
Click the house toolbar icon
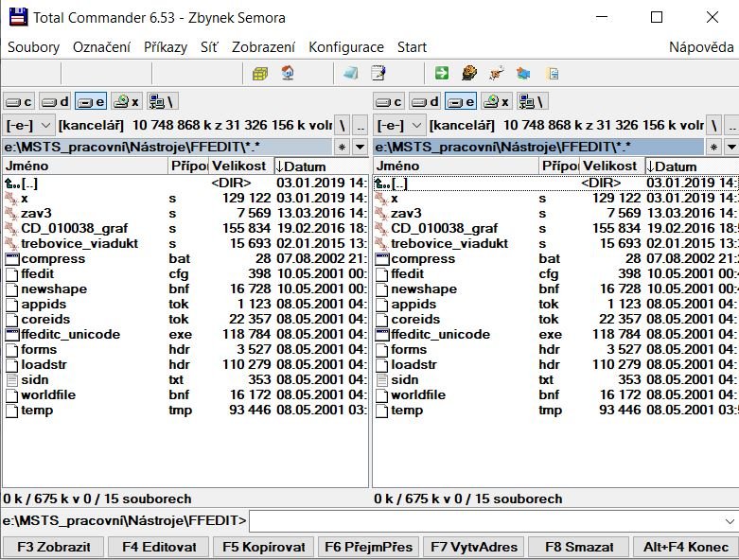288,73
